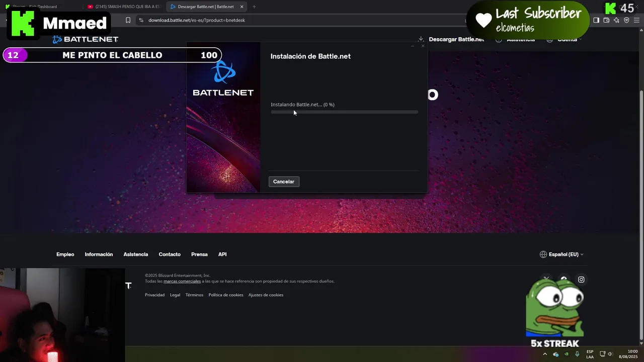
Task: Toggle the browser sidebar panel icon
Action: [x=596, y=20]
